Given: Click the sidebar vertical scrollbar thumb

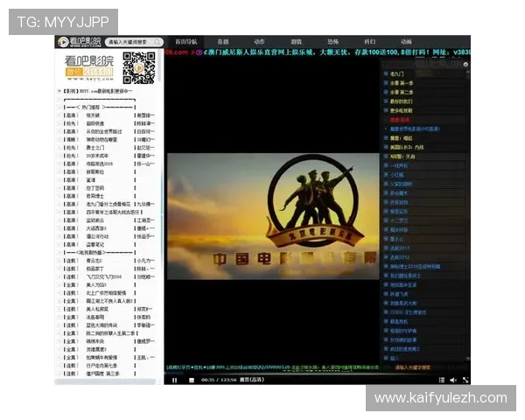Looking at the screenshot, I should coord(159,67).
